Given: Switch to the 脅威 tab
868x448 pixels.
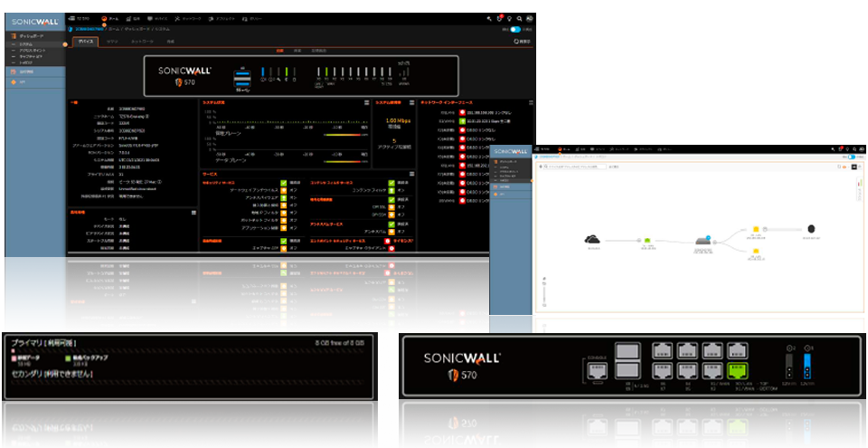Looking at the screenshot, I should click(171, 42).
